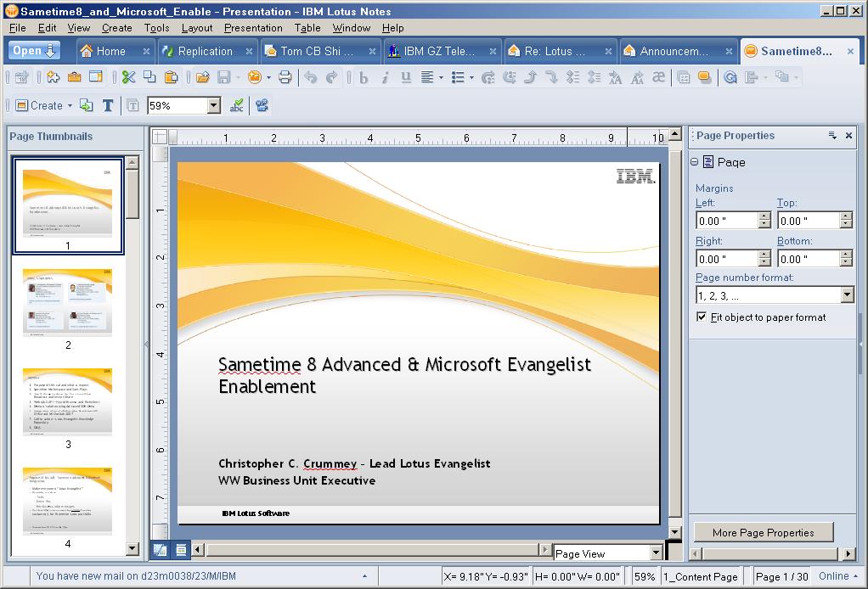Open the Page number format dropdown
Viewport: 868px width, 589px height.
(847, 295)
